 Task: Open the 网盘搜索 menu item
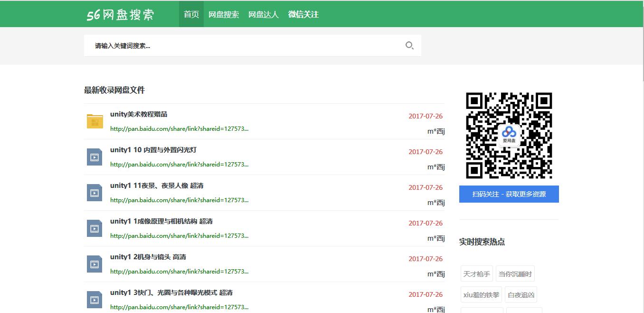tap(224, 14)
